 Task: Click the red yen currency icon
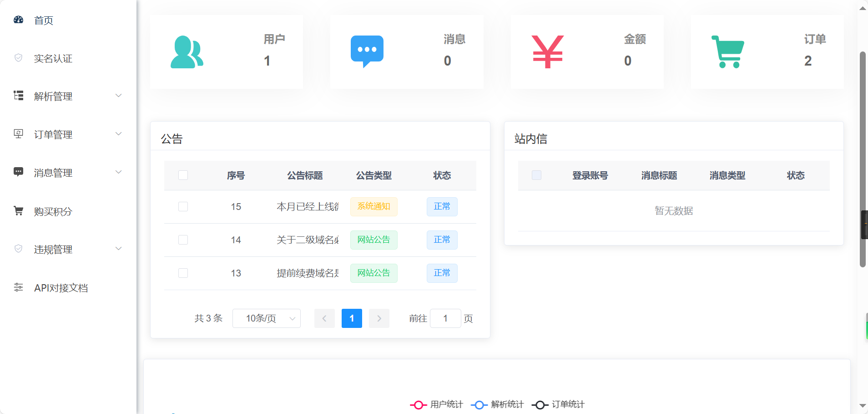click(x=547, y=52)
